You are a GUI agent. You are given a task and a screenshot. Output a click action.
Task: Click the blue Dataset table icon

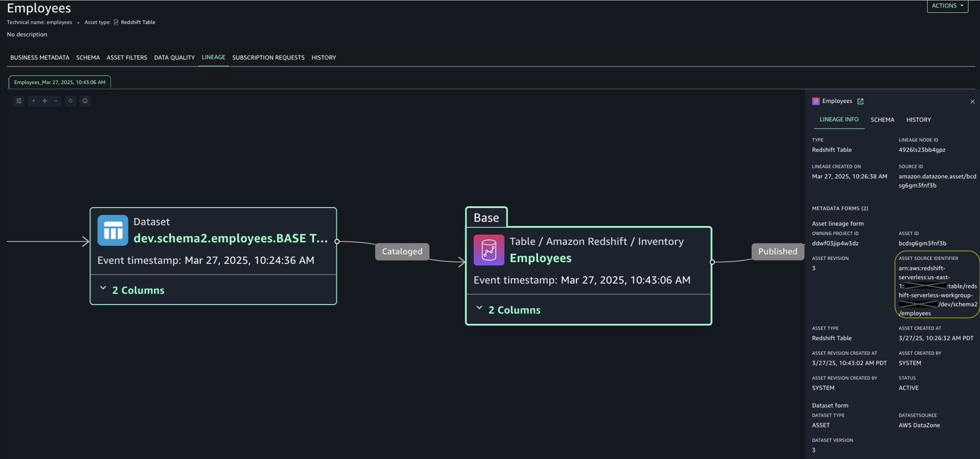point(113,230)
